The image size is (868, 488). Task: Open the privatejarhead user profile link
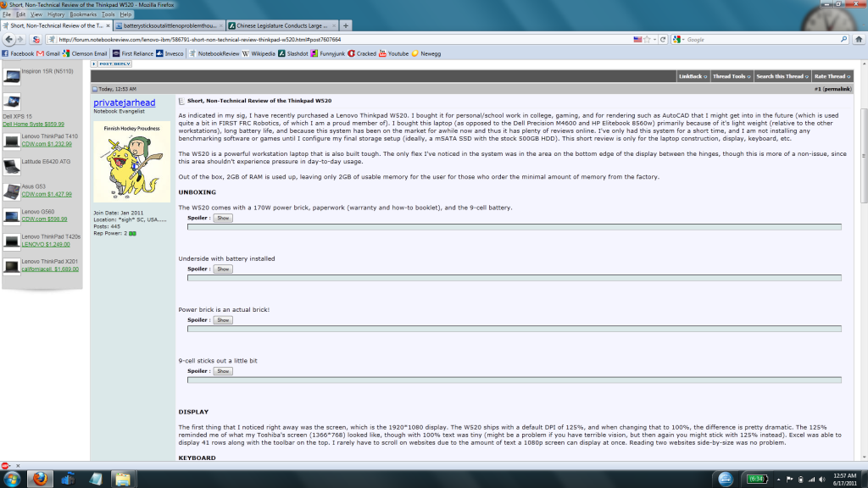[124, 103]
